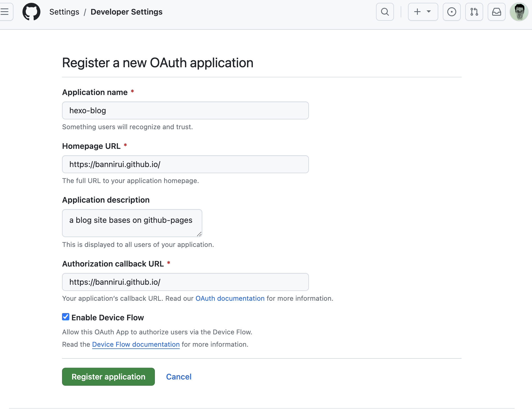This screenshot has width=532, height=412.
Task: Click the Register application button
Action: tap(108, 377)
